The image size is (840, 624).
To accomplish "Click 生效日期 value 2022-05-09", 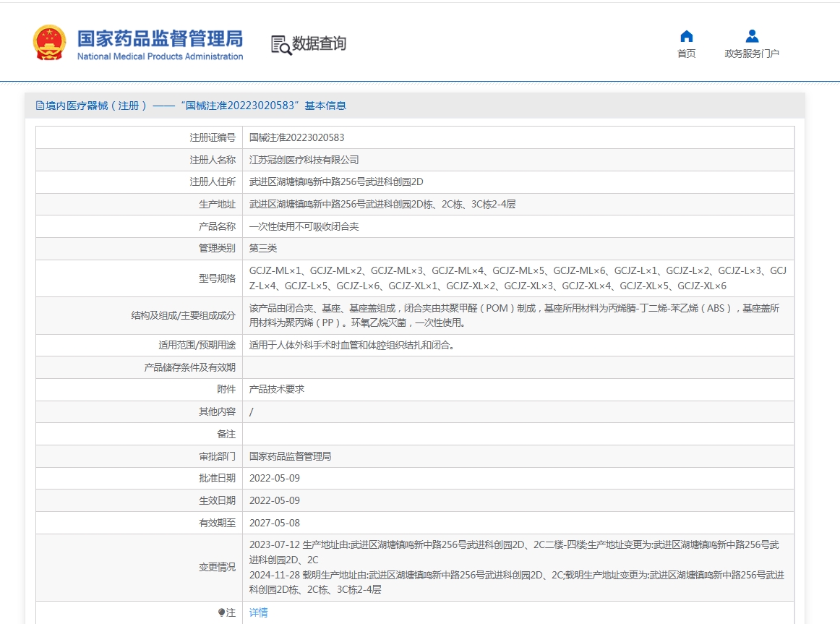I will [274, 501].
